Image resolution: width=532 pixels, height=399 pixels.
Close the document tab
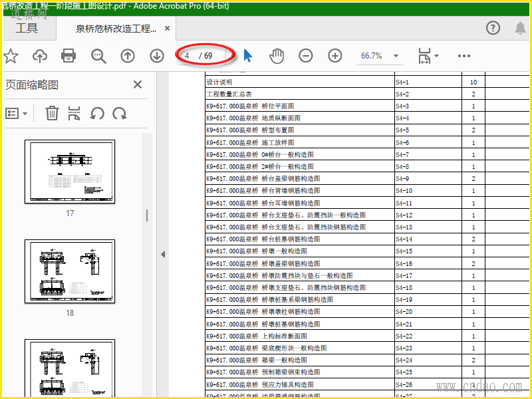tap(167, 29)
